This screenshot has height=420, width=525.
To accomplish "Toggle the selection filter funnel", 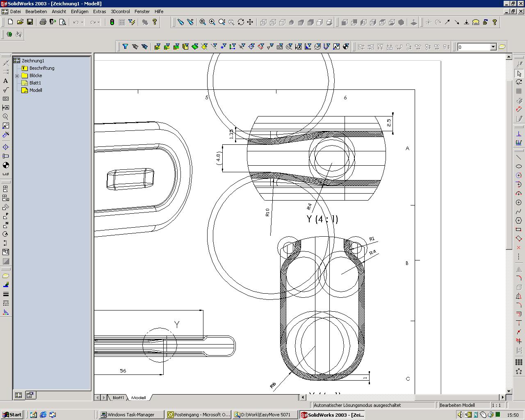I will tap(126, 47).
